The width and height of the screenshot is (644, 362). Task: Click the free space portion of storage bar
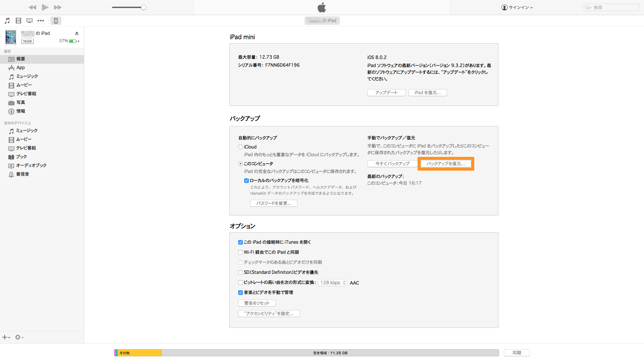tap(330, 353)
